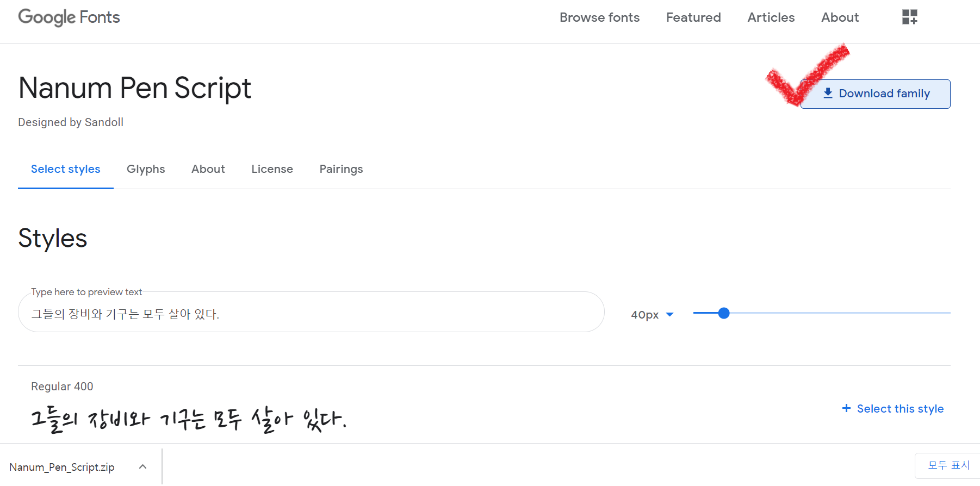Click the 모두 표시 button
The image size is (980, 486).
tap(948, 465)
